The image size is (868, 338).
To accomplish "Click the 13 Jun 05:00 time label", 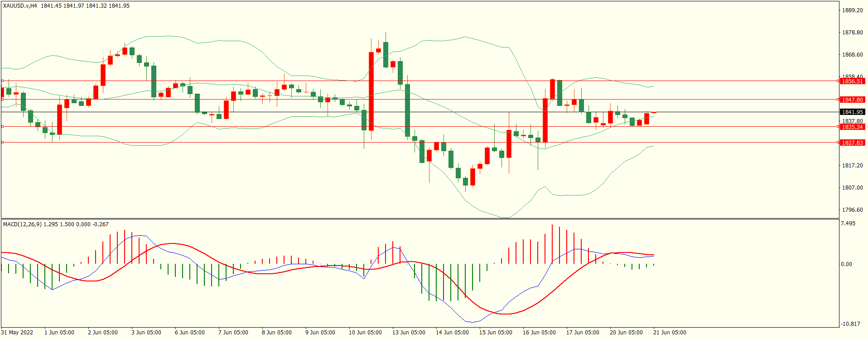I will (x=409, y=333).
